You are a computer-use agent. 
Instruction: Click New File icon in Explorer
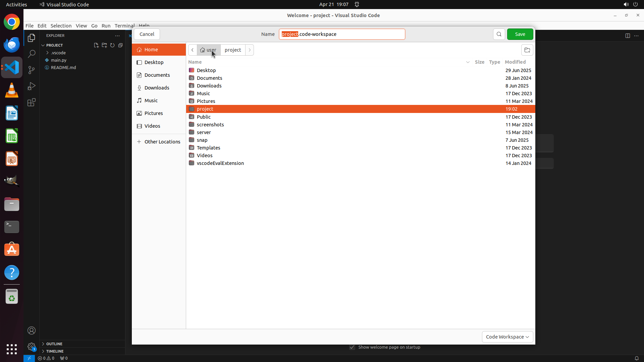click(x=96, y=45)
